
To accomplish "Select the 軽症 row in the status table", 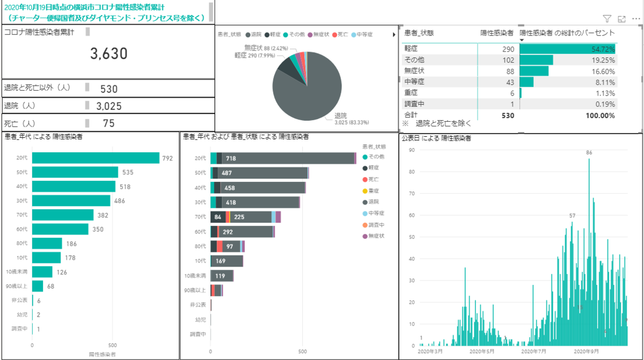I will pyautogui.click(x=510, y=49).
